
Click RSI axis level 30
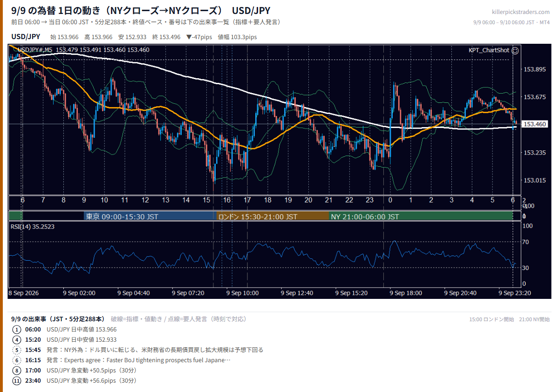(x=525, y=268)
